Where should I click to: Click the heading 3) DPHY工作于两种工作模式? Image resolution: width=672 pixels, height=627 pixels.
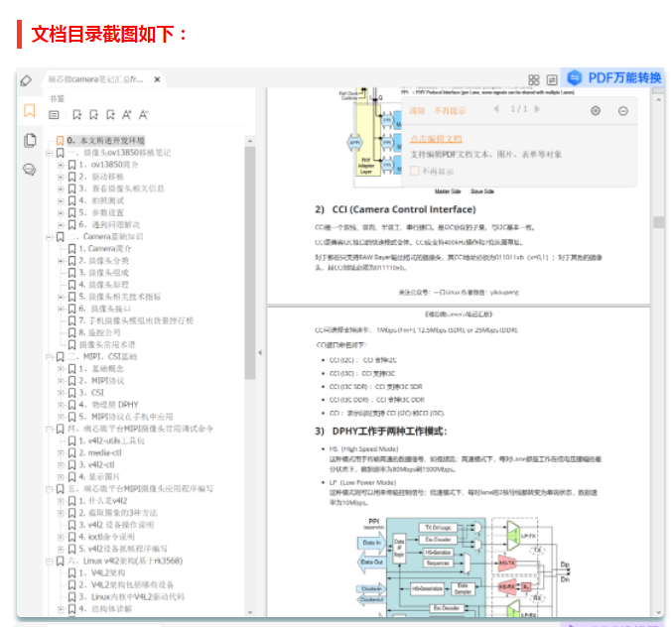[381, 432]
